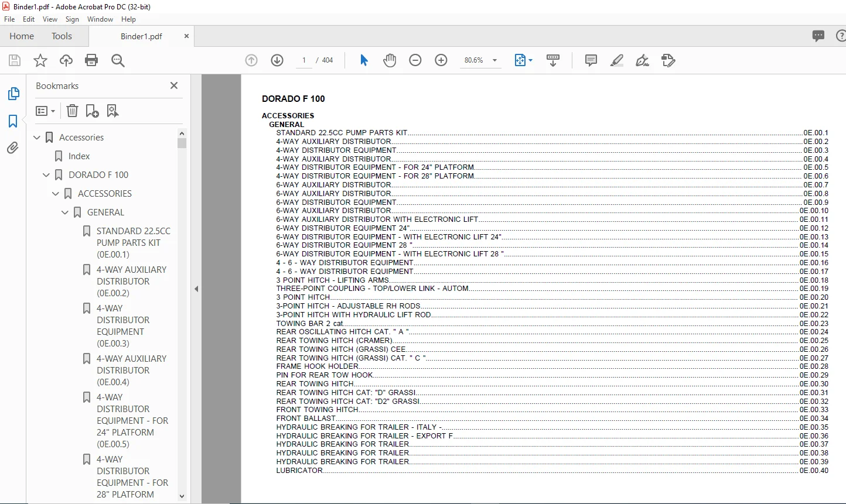Click the upload to cloud icon
This screenshot has height=504, width=846.
click(66, 60)
